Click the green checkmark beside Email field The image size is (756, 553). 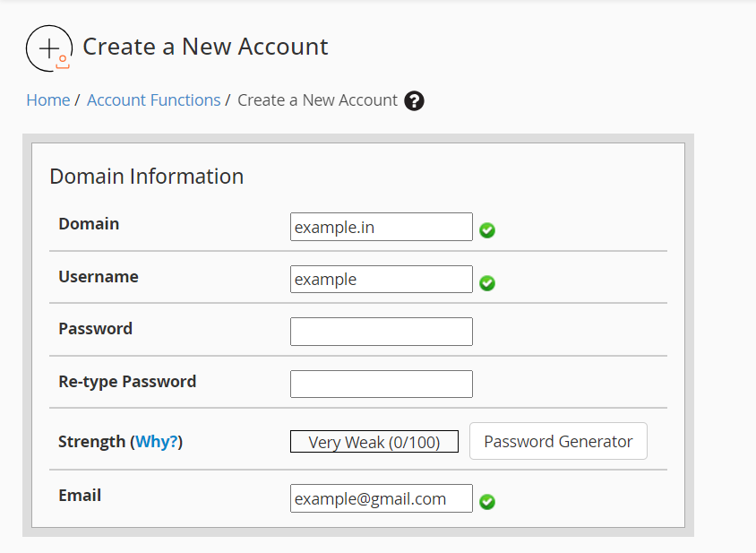tap(487, 501)
